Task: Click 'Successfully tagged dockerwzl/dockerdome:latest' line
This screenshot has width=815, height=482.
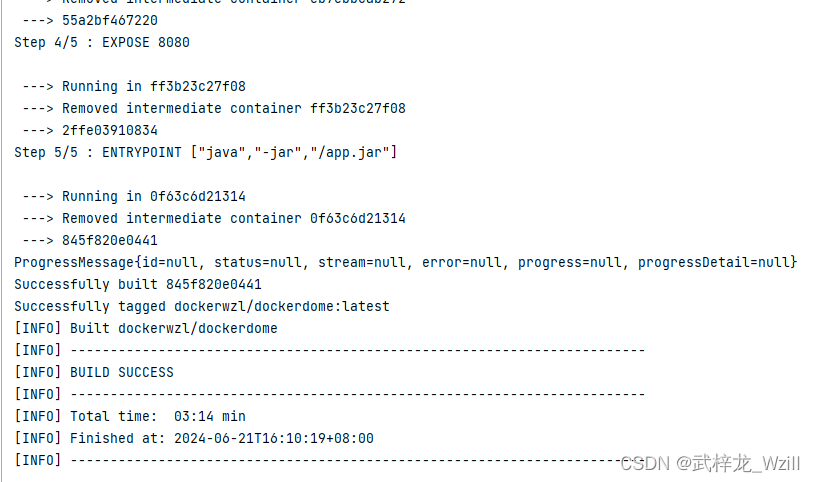Action: tap(202, 306)
